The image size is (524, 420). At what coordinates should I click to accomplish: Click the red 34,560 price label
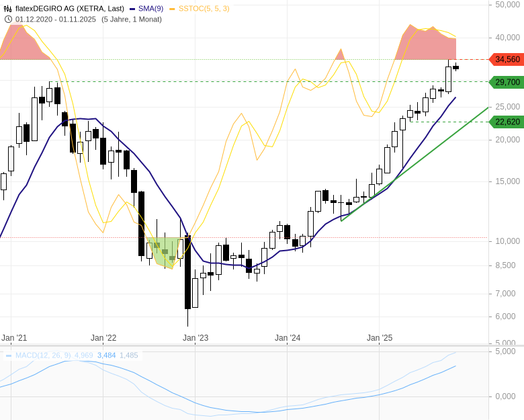tap(507, 60)
